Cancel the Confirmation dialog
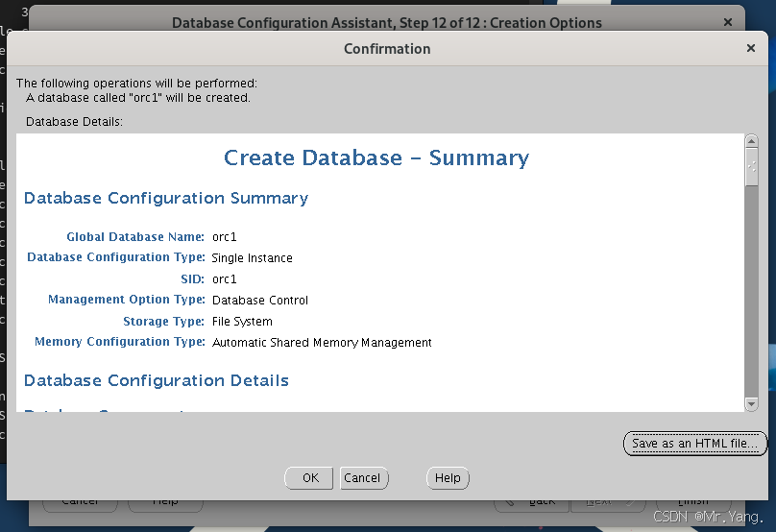This screenshot has width=776, height=532. click(364, 478)
